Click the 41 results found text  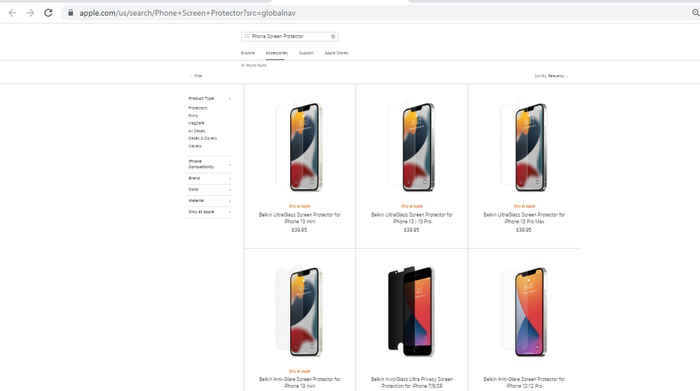[x=254, y=65]
